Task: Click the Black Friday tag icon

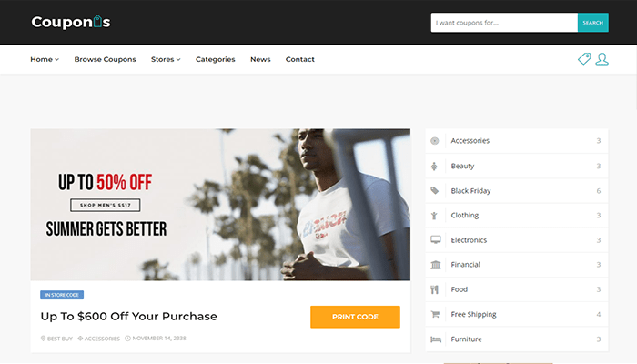Action: click(x=435, y=190)
